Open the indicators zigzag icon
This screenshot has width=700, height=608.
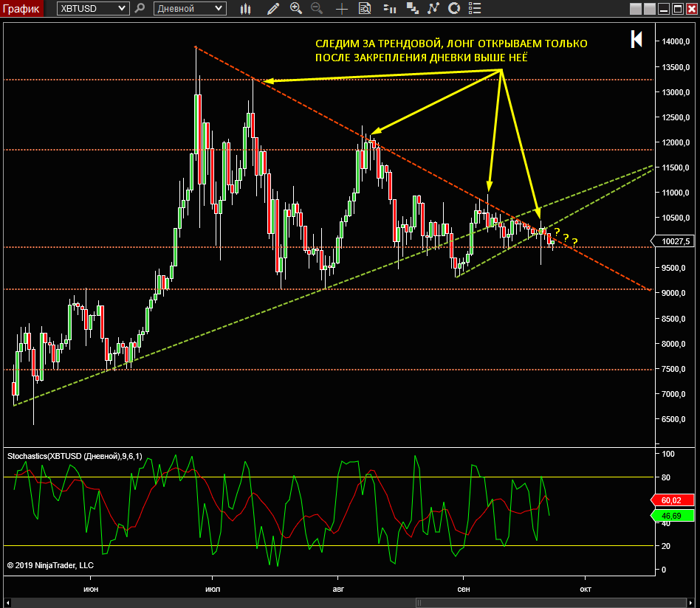click(x=433, y=8)
